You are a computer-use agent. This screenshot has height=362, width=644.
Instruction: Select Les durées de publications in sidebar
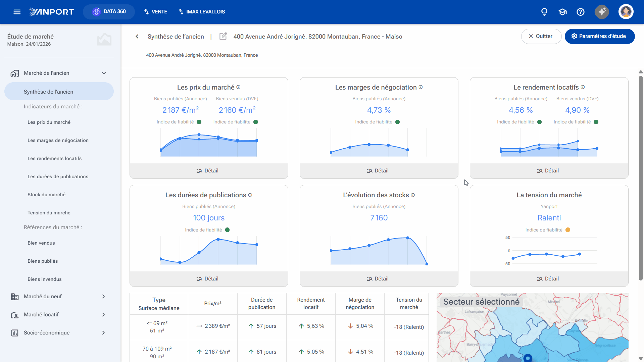[58, 176]
